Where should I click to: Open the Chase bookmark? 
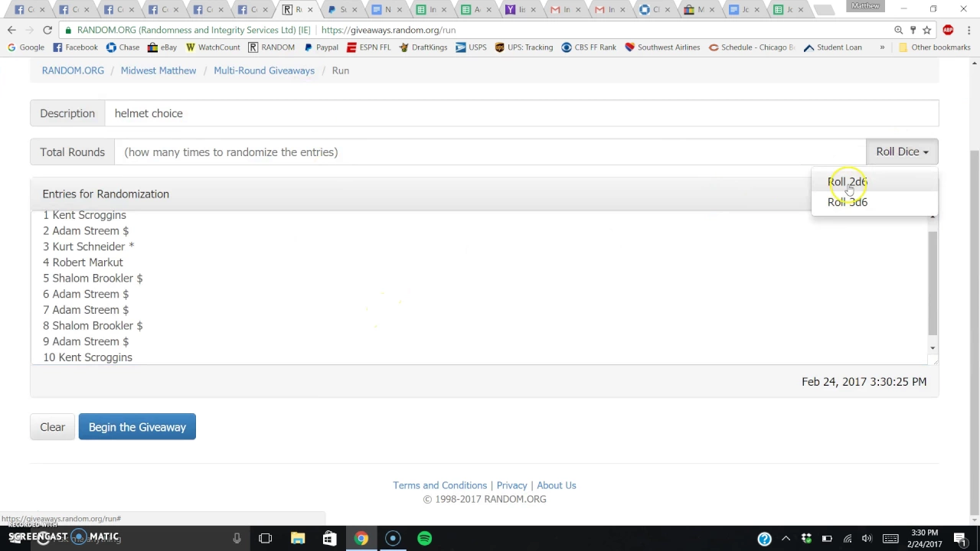[122, 47]
